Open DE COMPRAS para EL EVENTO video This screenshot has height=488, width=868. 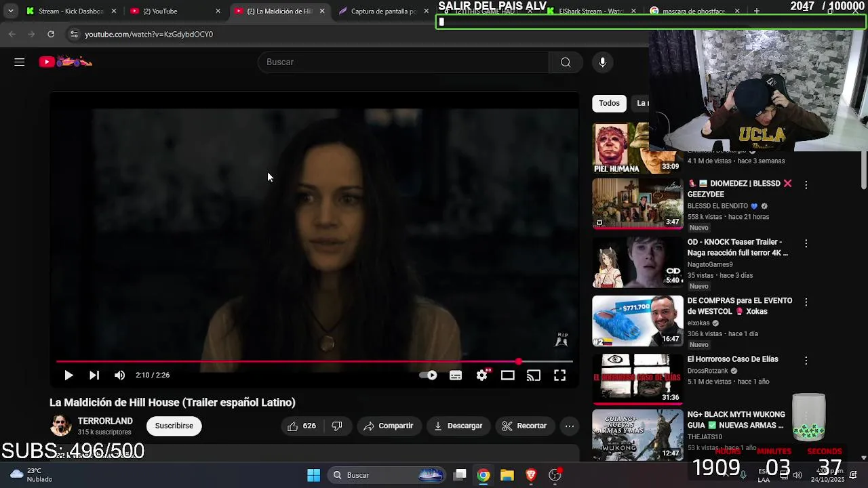coord(637,321)
